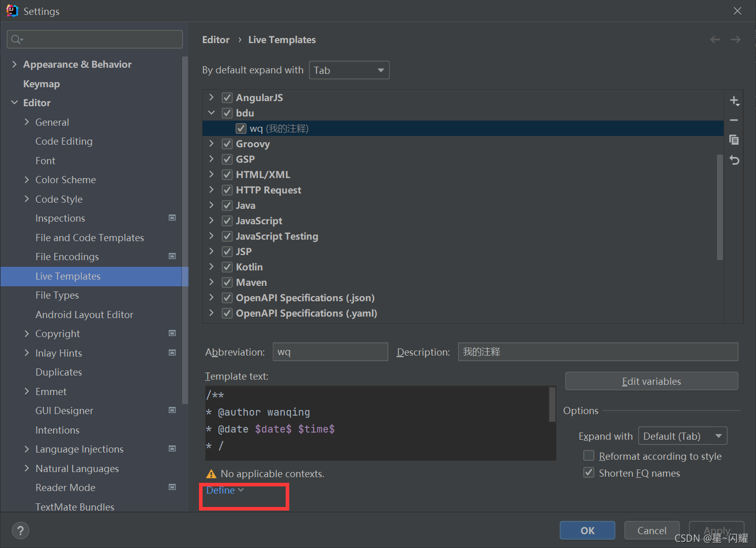Image resolution: width=756 pixels, height=548 pixels.
Task: Toggle the AngularJS template group checkbox
Action: tap(227, 97)
